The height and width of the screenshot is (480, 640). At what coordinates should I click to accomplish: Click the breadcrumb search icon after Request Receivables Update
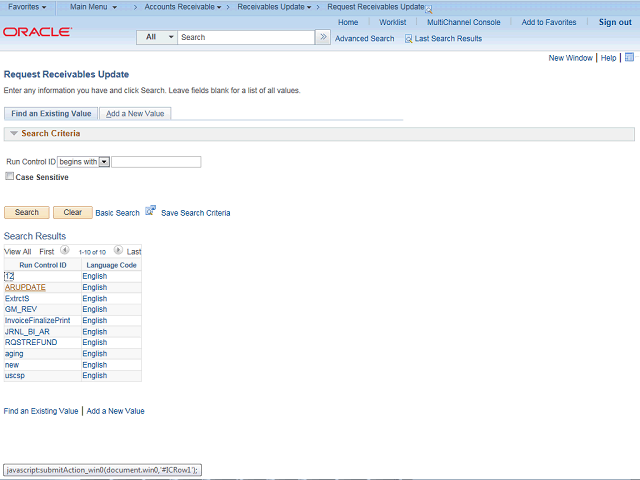coord(429,9)
